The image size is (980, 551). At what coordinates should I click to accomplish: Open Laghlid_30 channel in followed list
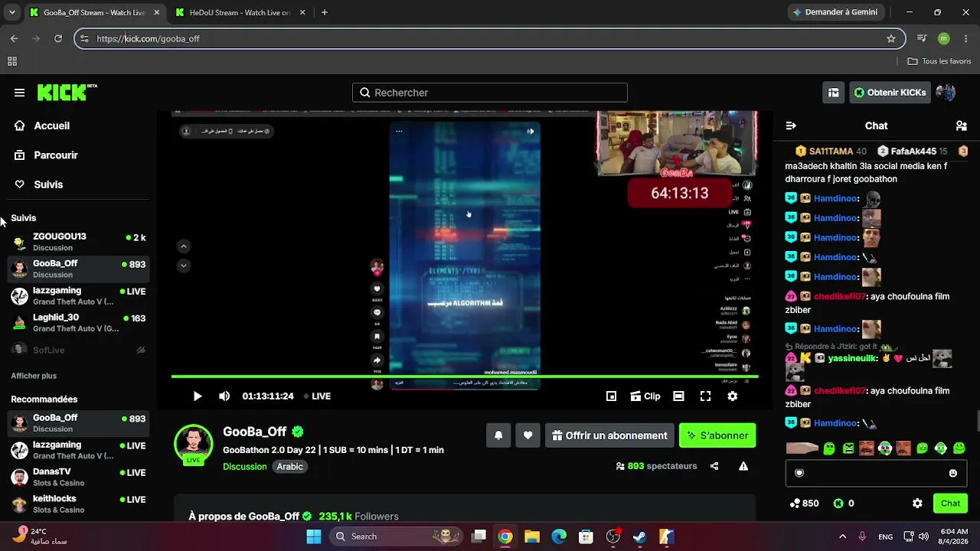pos(78,322)
